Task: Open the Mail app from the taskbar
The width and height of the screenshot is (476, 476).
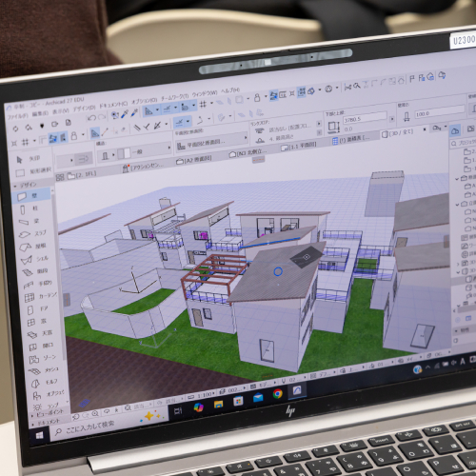Action: 258,397
